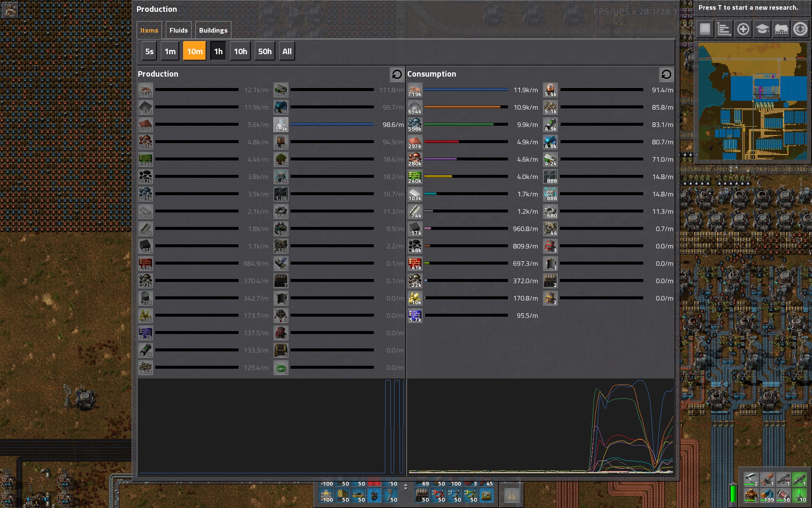Select green wire item in Production list
Viewport: 812px width, 508px height.
(281, 368)
